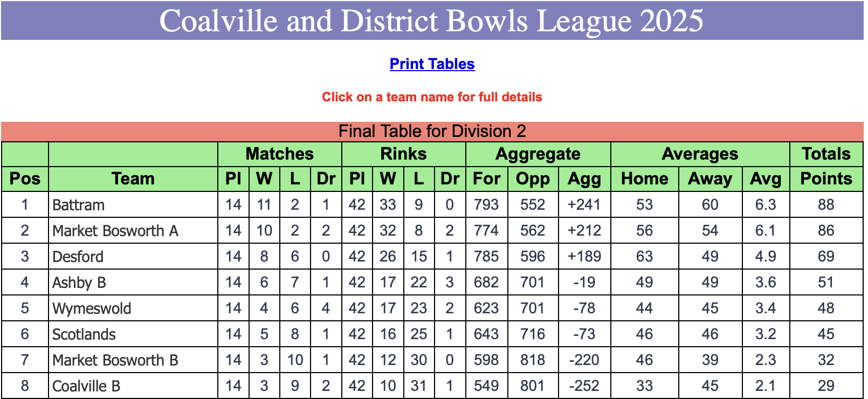Click Battram's total points value 88
868x399 pixels.
click(x=826, y=205)
